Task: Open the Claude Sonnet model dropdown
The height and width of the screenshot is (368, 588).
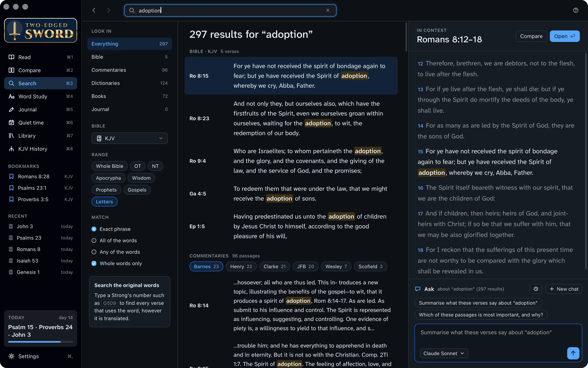Action: click(444, 353)
